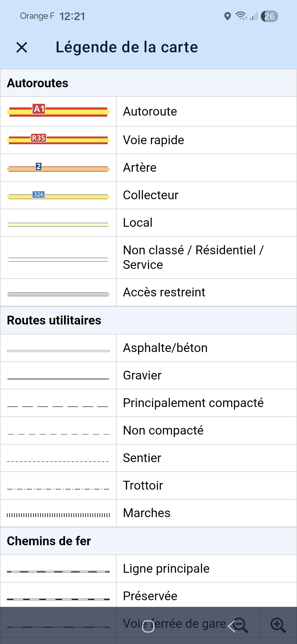This screenshot has width=297, height=644.
Task: Tap the Trottoir legend entry
Action: pyautogui.click(x=148, y=485)
